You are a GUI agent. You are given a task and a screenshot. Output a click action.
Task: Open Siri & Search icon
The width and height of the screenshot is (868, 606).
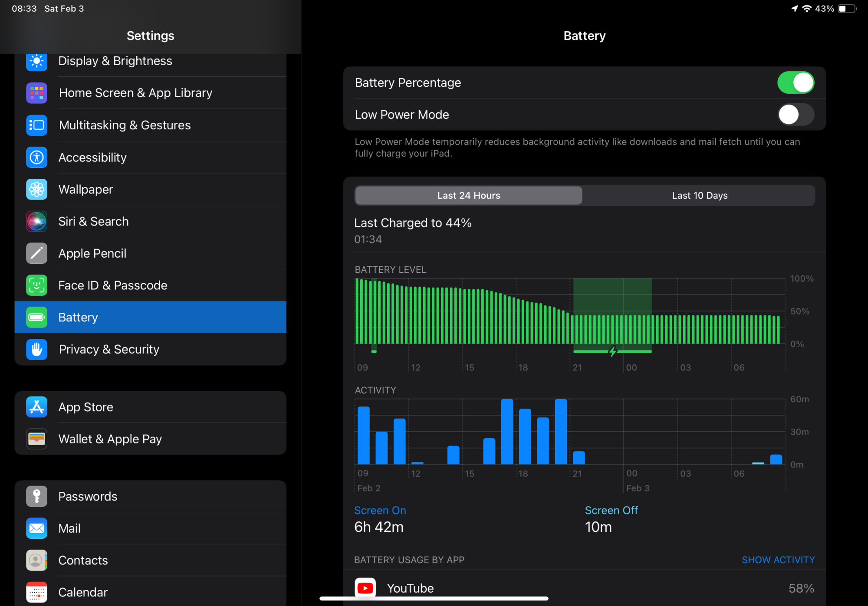tap(36, 222)
